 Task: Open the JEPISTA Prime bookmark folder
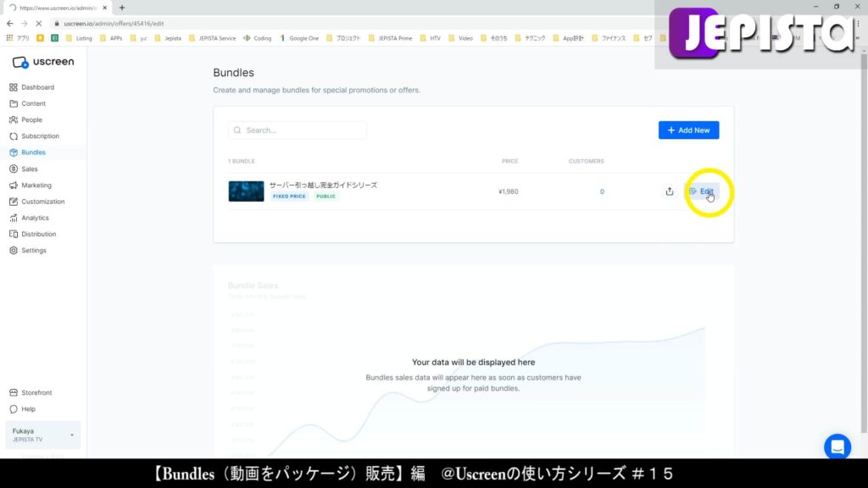coord(390,38)
